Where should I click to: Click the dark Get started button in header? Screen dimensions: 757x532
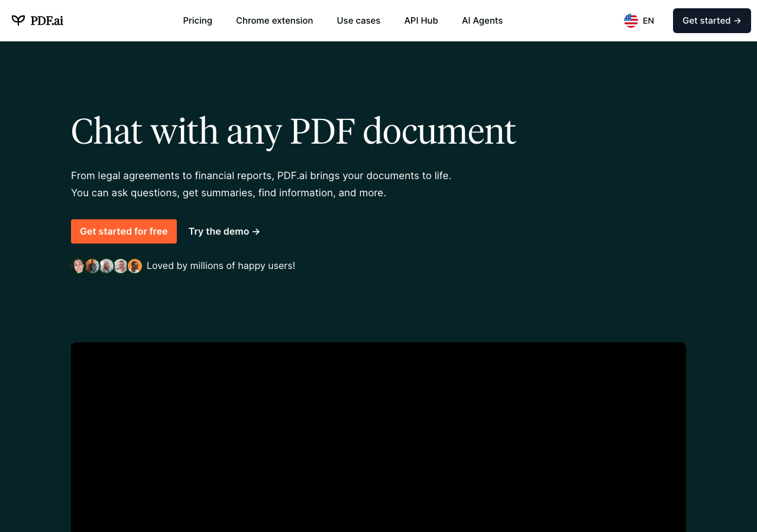click(x=712, y=21)
